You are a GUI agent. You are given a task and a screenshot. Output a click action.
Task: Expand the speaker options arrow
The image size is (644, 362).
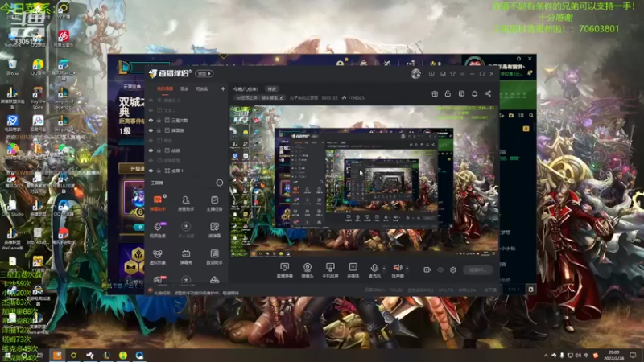coord(407,269)
